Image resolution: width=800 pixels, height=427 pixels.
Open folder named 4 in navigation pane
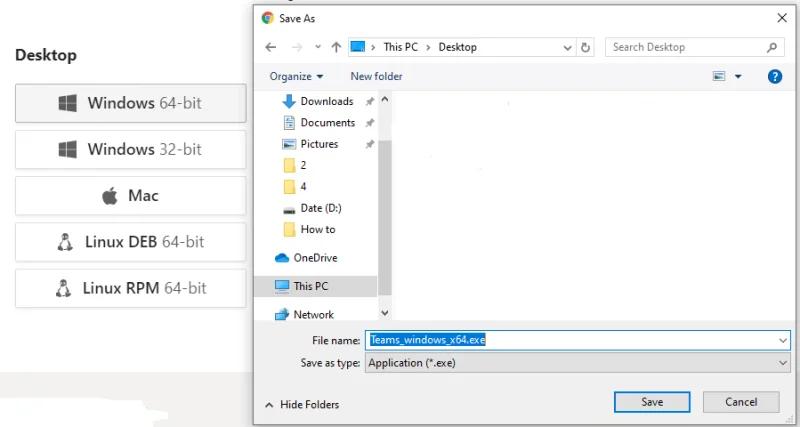click(x=294, y=187)
